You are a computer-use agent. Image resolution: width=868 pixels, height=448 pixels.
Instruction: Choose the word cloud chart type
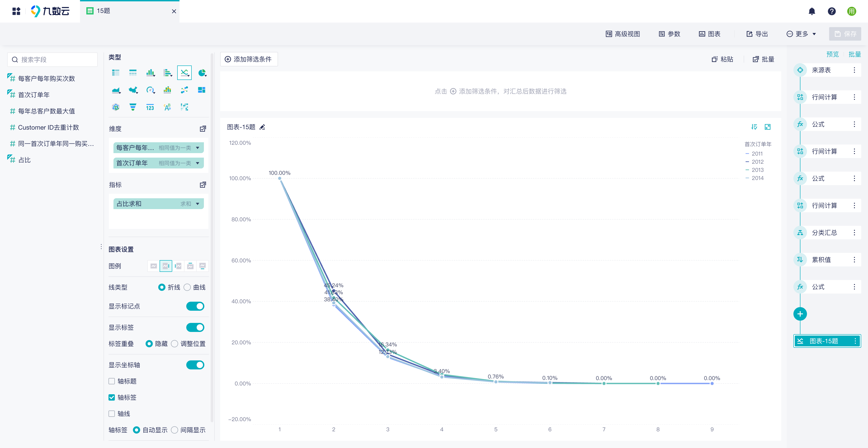coord(167,107)
